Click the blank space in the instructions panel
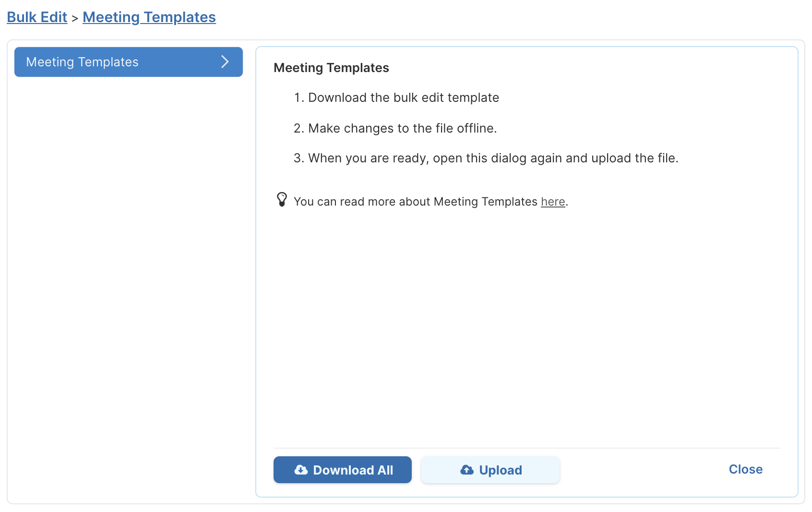This screenshot has height=512, width=812. (527, 327)
